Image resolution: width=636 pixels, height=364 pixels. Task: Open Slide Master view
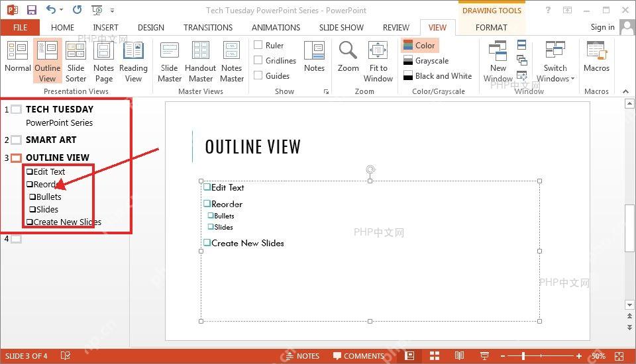[x=169, y=61]
